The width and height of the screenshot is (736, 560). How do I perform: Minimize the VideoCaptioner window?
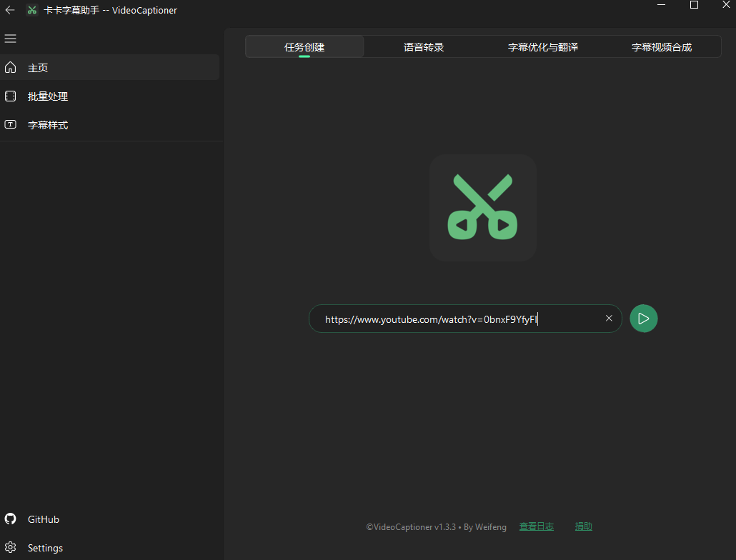pyautogui.click(x=662, y=5)
